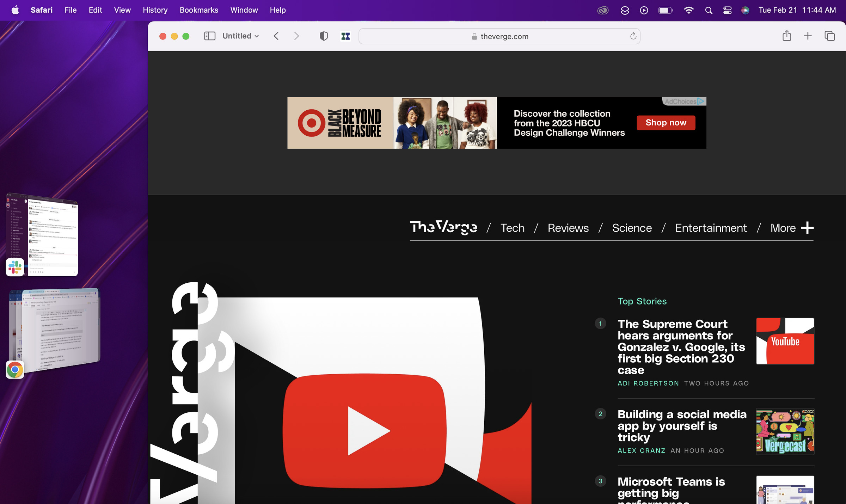Open the Help menu
This screenshot has height=504, width=846.
pyautogui.click(x=278, y=10)
